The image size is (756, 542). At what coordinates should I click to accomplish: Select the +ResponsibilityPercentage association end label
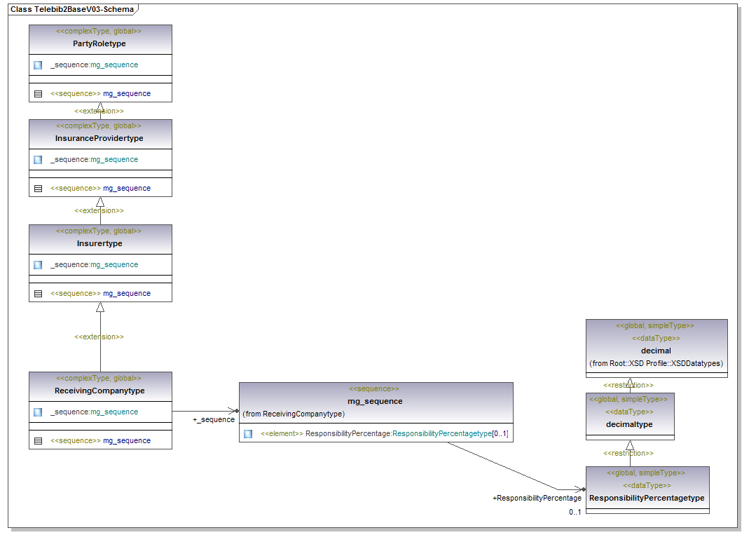pos(537,498)
